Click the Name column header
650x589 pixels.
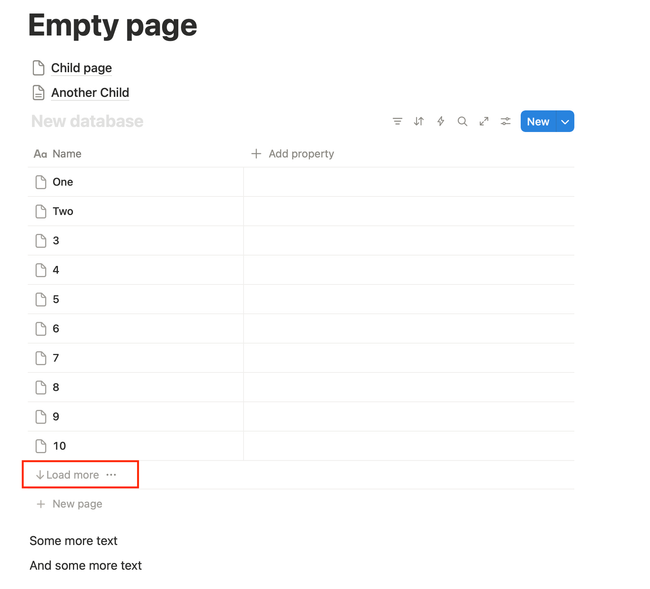point(66,154)
